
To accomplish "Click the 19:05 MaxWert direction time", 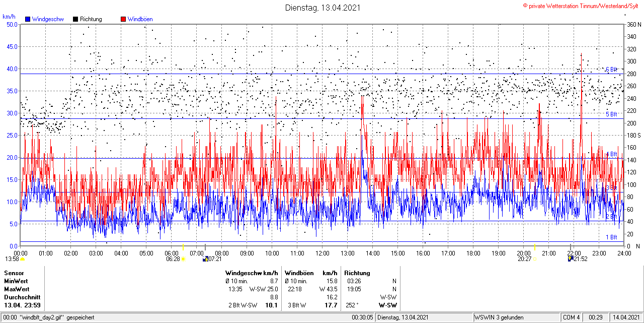I will coord(354,289).
